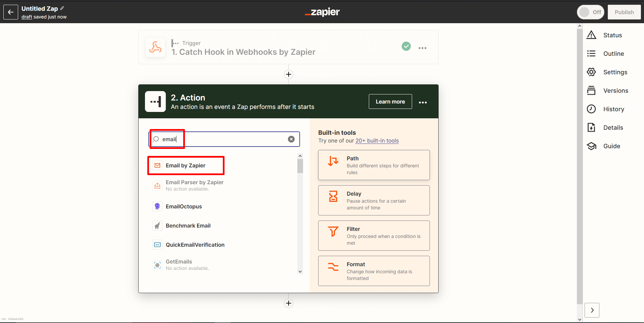Clear the search field with X icon

pos(291,139)
